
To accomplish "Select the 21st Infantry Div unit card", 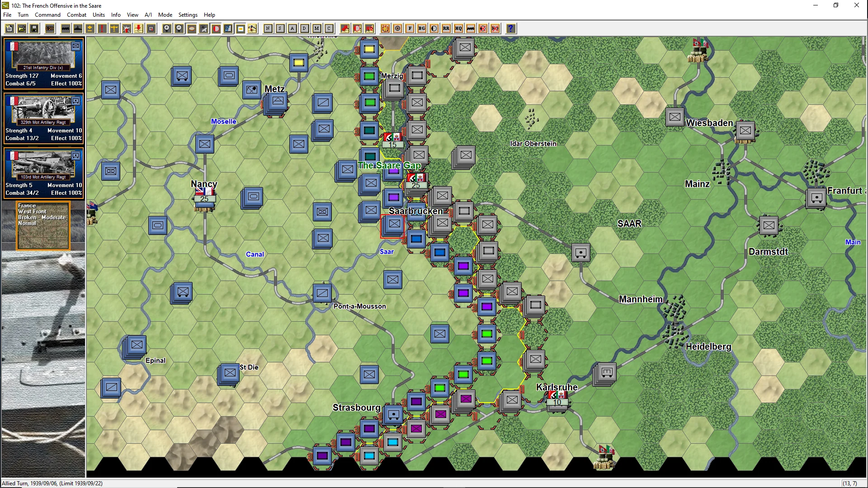I will pyautogui.click(x=43, y=64).
